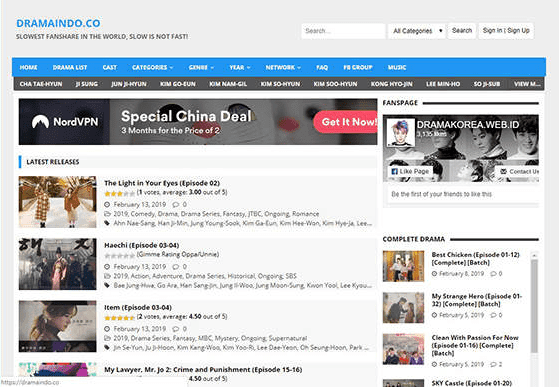Select KIM SOO-HYUN in the actor bar
This screenshot has width=559, height=387.
click(x=335, y=84)
